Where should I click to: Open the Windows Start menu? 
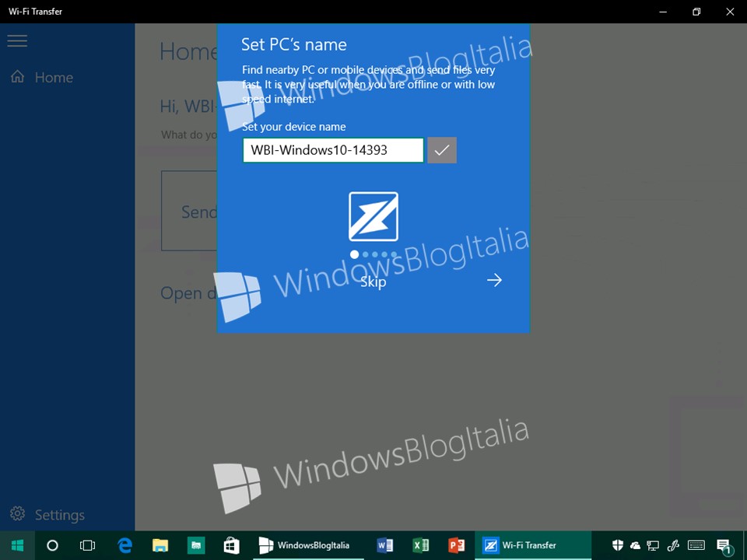pyautogui.click(x=17, y=545)
